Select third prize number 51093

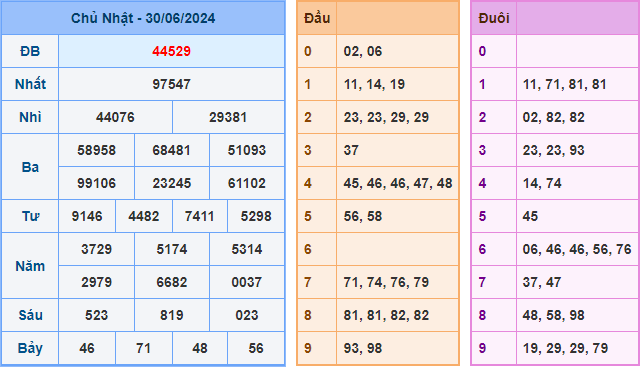tap(247, 150)
